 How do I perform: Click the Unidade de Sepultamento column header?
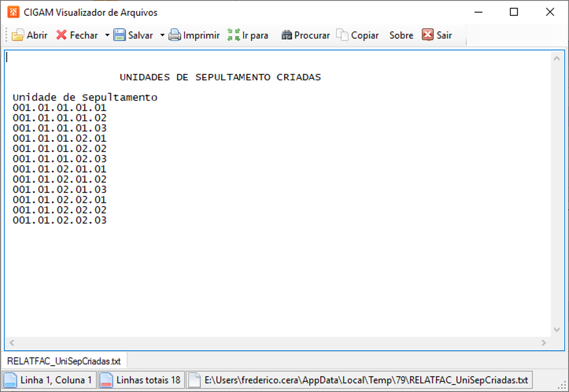(x=85, y=97)
